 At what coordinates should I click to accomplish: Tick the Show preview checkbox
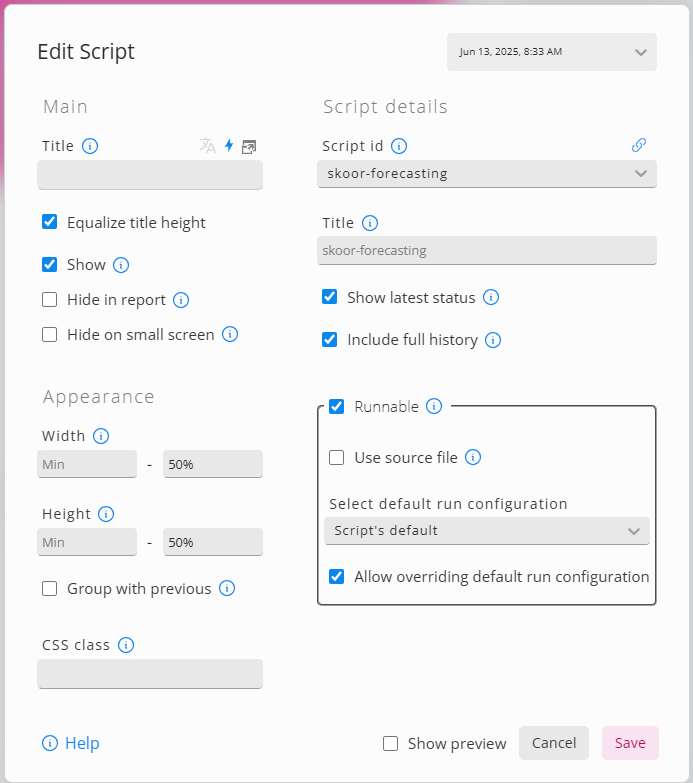[391, 743]
